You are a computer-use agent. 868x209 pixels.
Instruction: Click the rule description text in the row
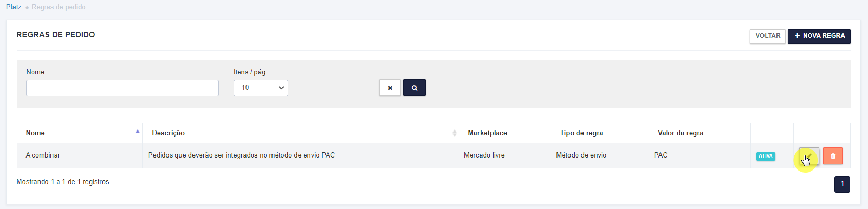(x=241, y=155)
